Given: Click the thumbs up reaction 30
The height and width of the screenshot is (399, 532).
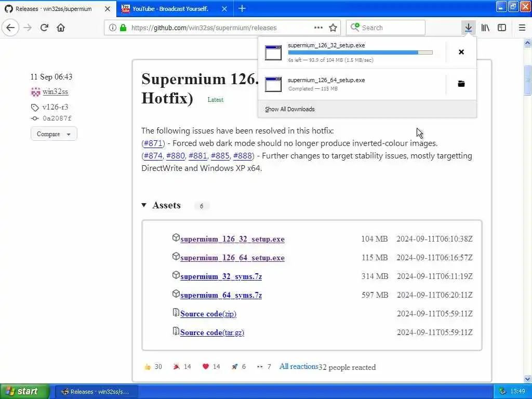Looking at the screenshot, I should point(153,367).
